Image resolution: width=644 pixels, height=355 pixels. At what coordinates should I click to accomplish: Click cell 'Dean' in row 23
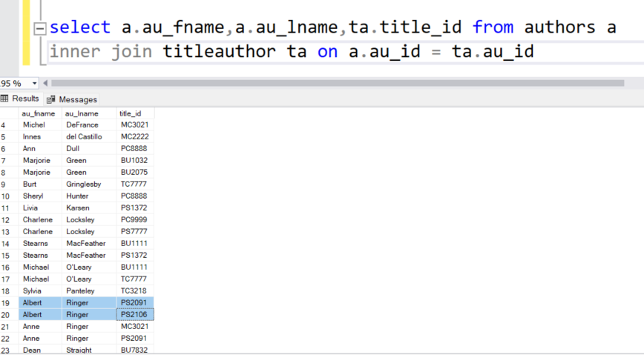click(x=40, y=350)
